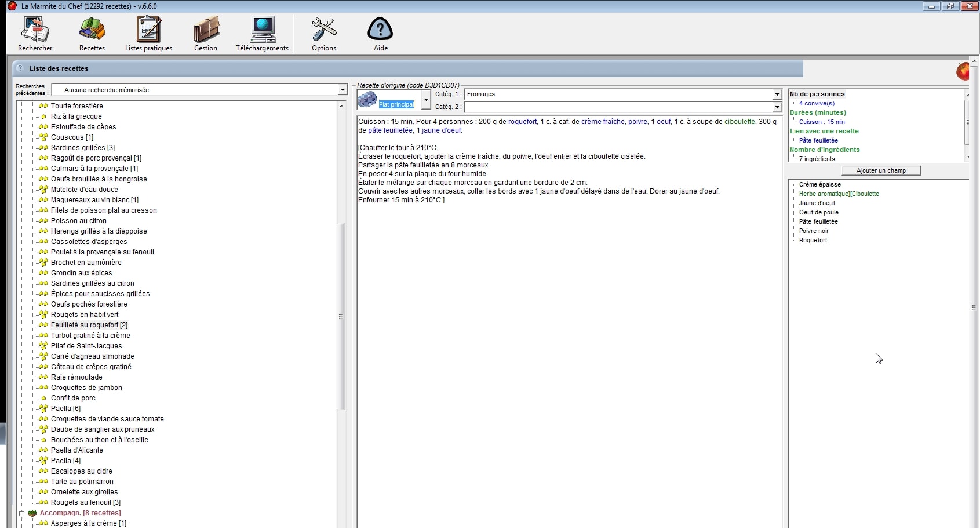Select Sardines grillées [3] recipe

[x=83, y=148]
